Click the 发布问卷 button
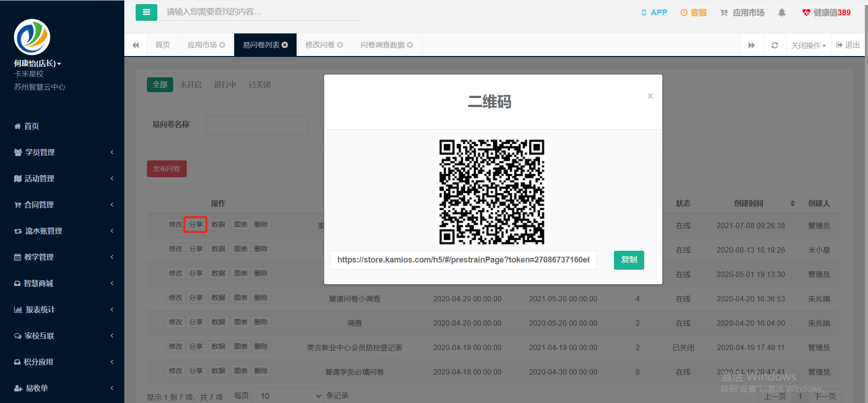Viewport: 868px width, 403px height. point(167,169)
